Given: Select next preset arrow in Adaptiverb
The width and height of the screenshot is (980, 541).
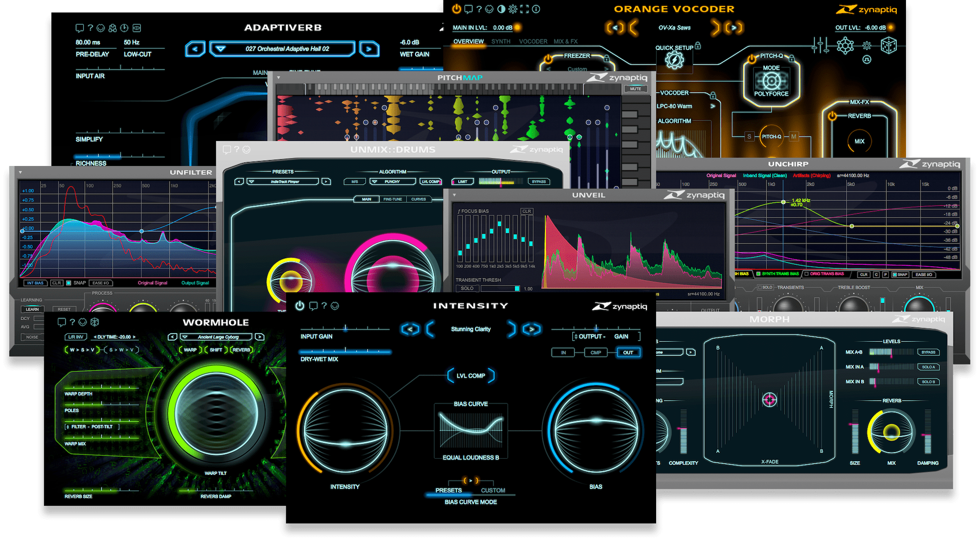Looking at the screenshot, I should (x=369, y=49).
